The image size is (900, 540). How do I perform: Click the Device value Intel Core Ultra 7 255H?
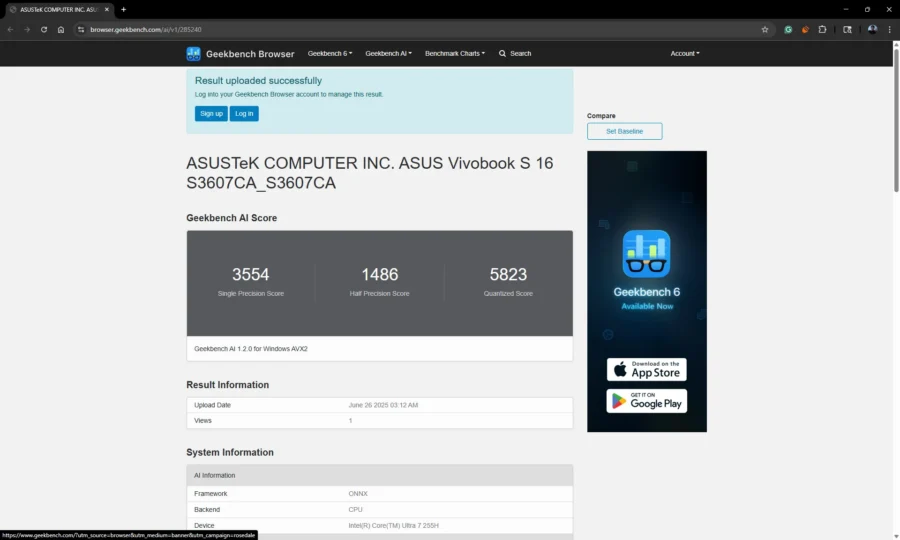(x=394, y=526)
